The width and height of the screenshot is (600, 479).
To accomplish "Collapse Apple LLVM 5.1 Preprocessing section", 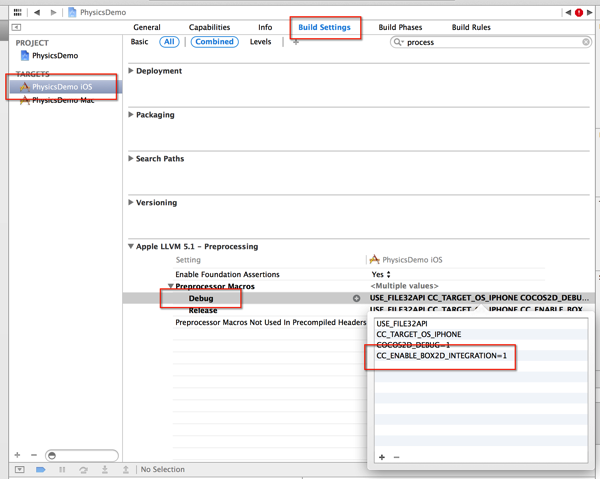I will point(131,246).
